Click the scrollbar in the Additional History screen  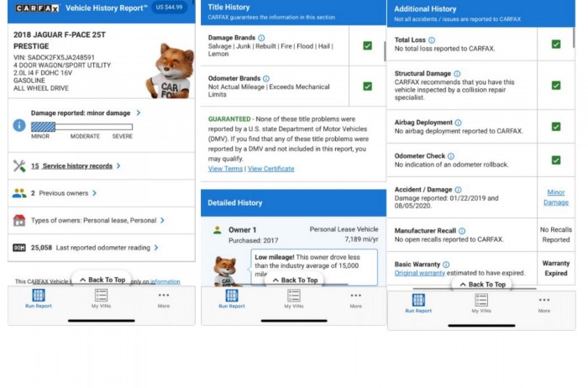(574, 38)
